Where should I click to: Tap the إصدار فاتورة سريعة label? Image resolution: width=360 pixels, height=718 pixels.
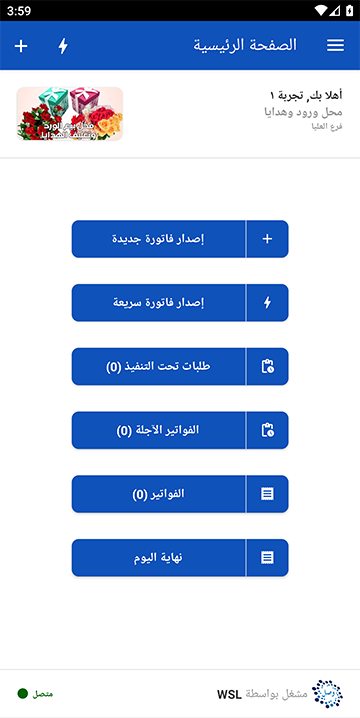pyautogui.click(x=158, y=303)
